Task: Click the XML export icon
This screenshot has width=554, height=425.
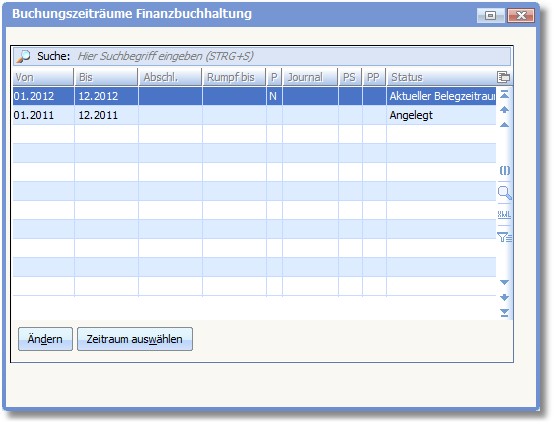Action: click(x=504, y=214)
